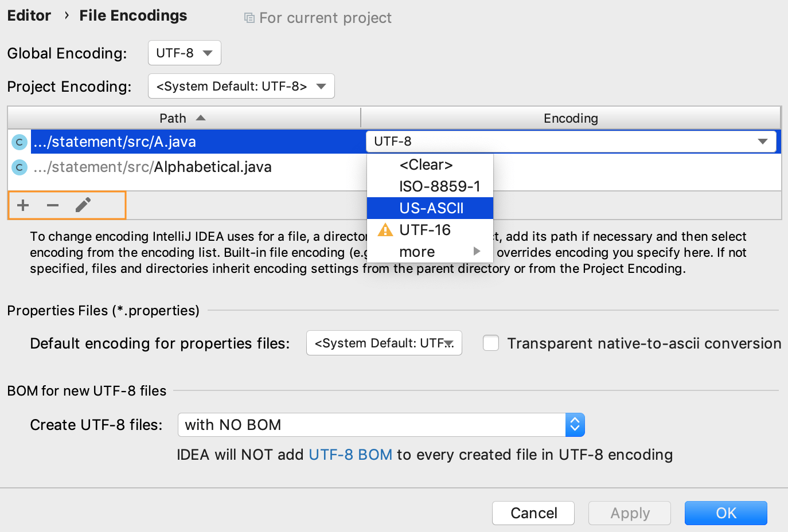Viewport: 788px width, 532px height.
Task: Open the Create UTF-8 files stepper
Action: [575, 425]
